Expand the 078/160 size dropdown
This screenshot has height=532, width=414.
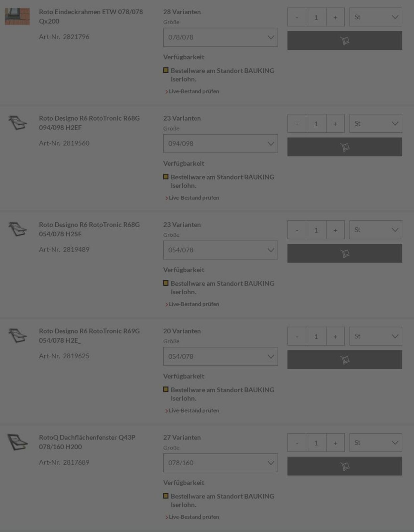(x=220, y=463)
